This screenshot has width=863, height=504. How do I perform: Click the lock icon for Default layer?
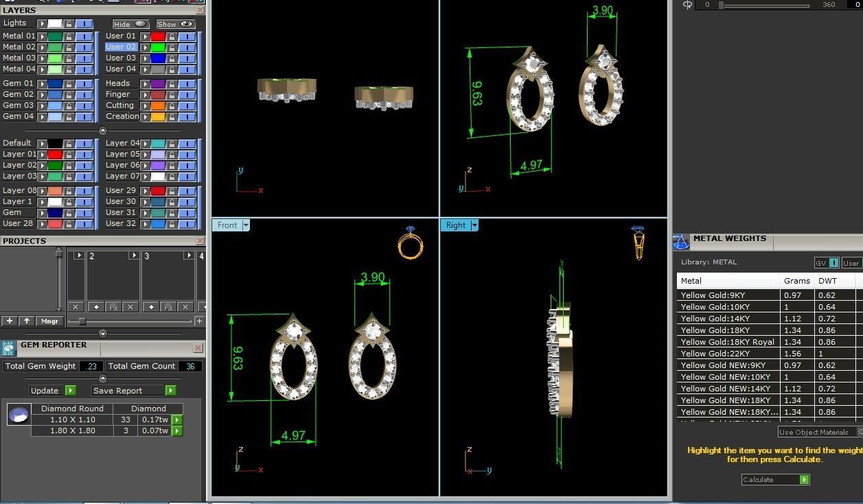(x=69, y=144)
